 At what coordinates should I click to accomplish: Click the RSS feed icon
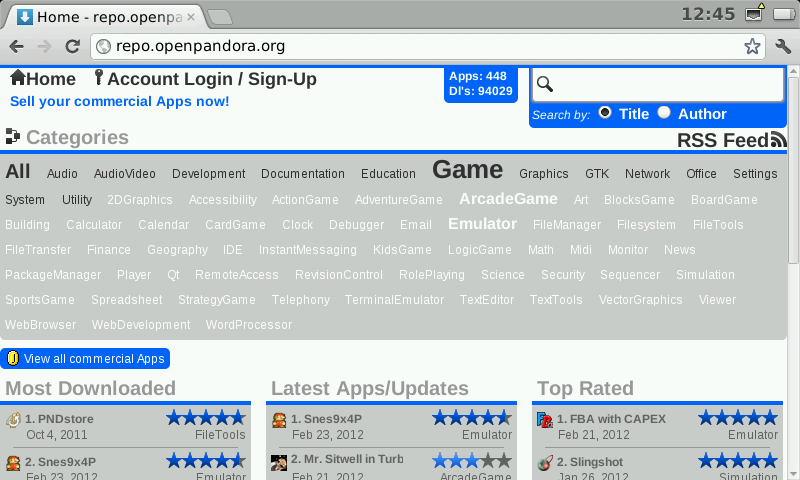coord(778,139)
